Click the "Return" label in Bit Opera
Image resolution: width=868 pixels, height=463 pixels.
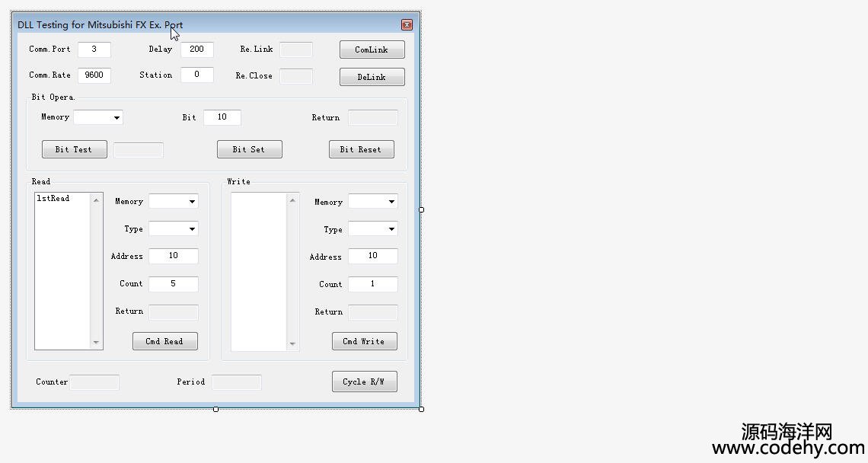coord(326,117)
